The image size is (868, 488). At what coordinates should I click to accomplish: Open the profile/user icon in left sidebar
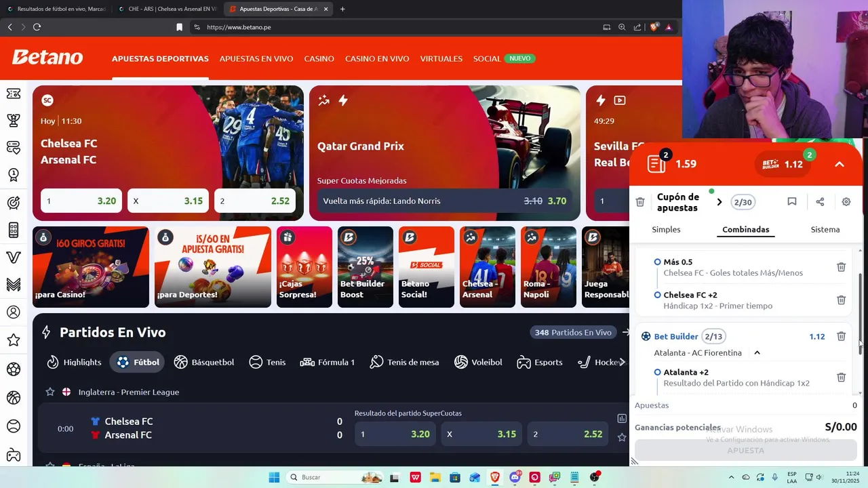[14, 312]
